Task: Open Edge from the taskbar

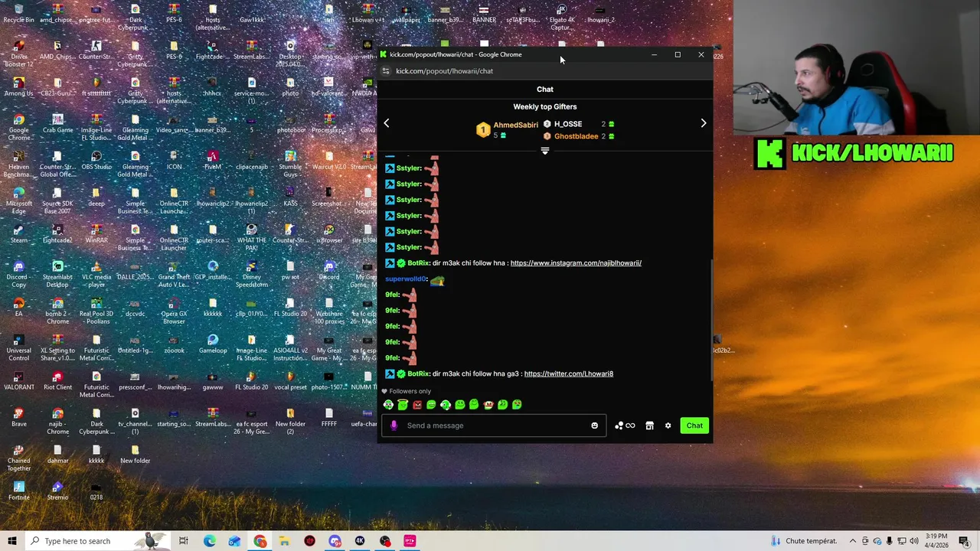Action: [x=209, y=541]
